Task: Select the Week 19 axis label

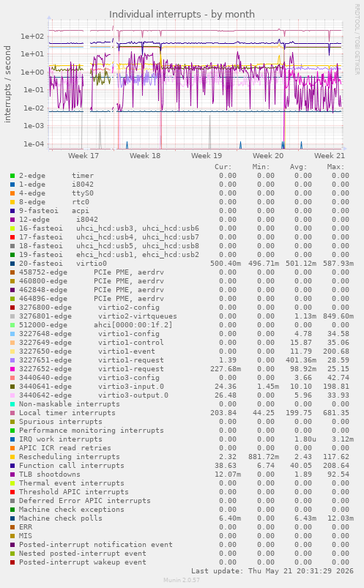Action: tap(207, 156)
